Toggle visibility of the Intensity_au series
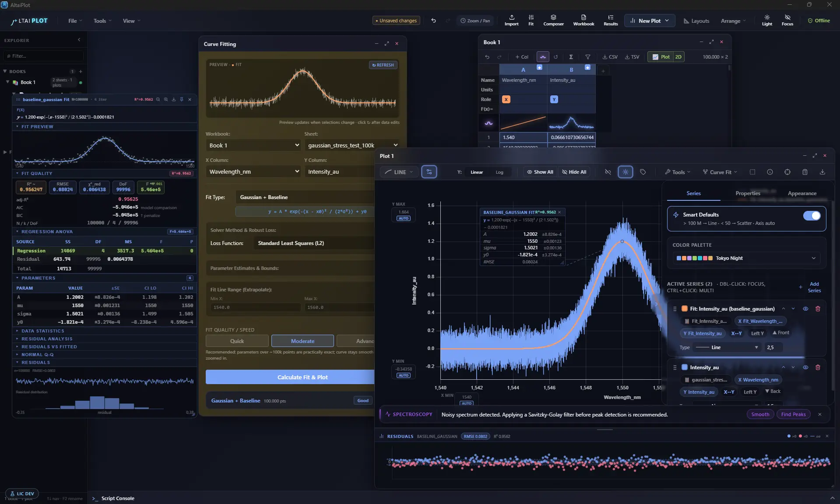 click(x=805, y=367)
